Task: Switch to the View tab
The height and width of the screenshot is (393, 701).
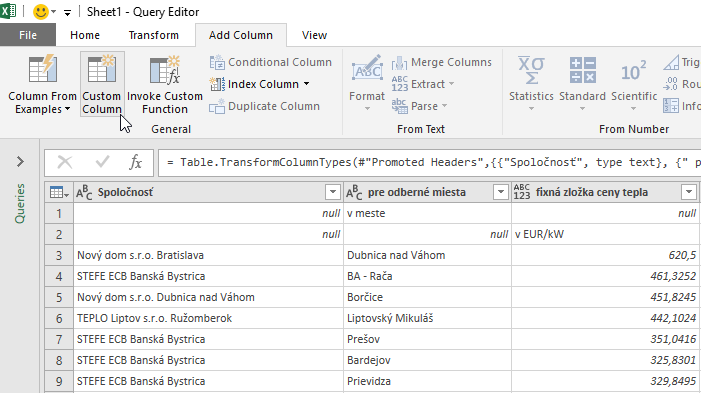Action: [314, 35]
